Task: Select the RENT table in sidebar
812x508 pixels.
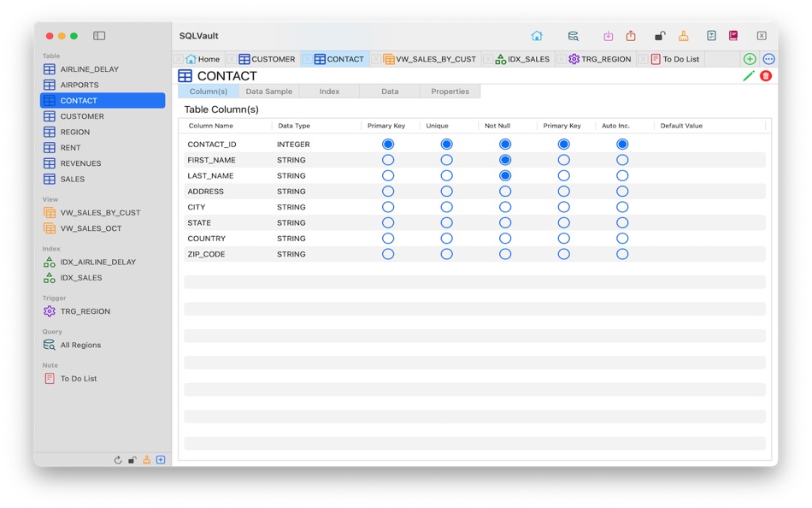Action: point(103,147)
